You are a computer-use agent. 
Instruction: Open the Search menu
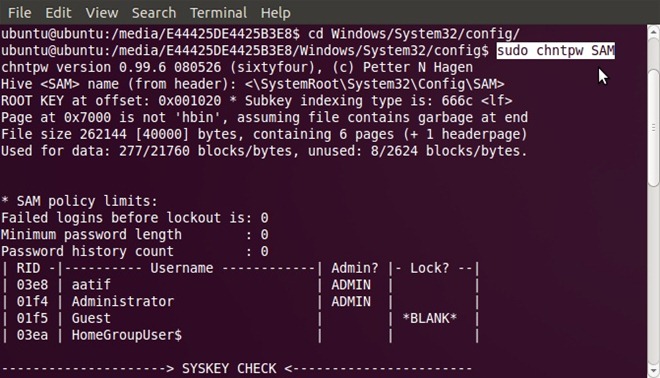tap(154, 13)
